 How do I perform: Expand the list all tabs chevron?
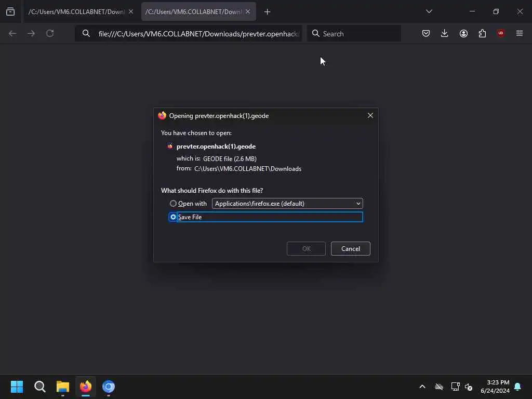click(429, 11)
